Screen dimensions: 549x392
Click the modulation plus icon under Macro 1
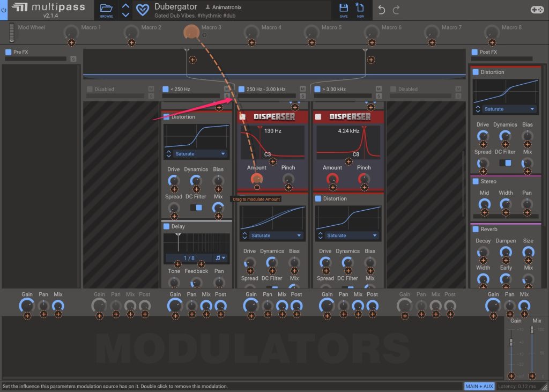(x=71, y=42)
